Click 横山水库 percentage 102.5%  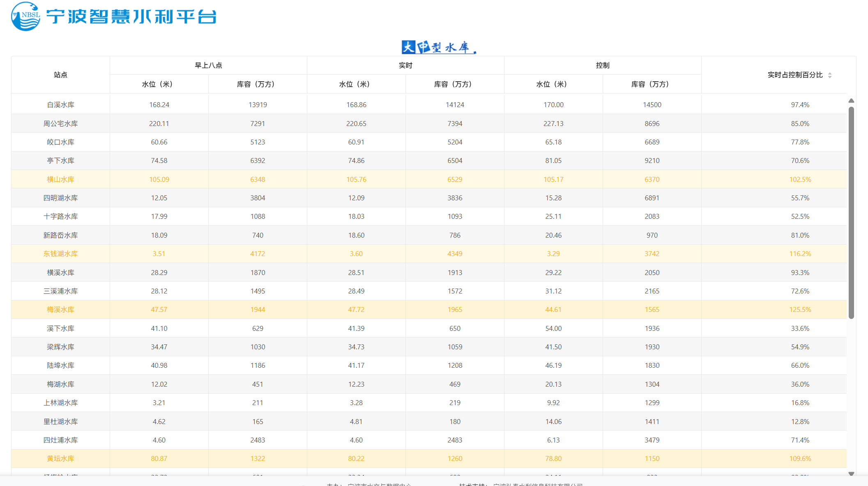click(800, 179)
